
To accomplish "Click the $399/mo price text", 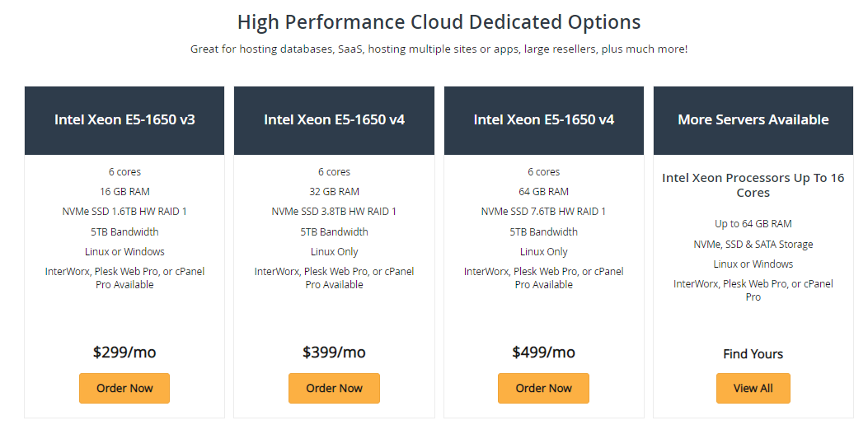I will 334,353.
